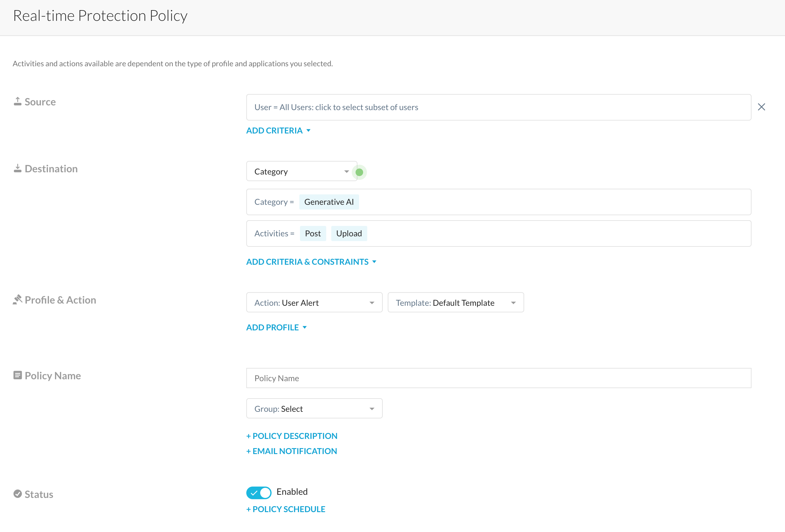Click the Status checkmark icon
Image resolution: width=785 pixels, height=532 pixels.
18,494
